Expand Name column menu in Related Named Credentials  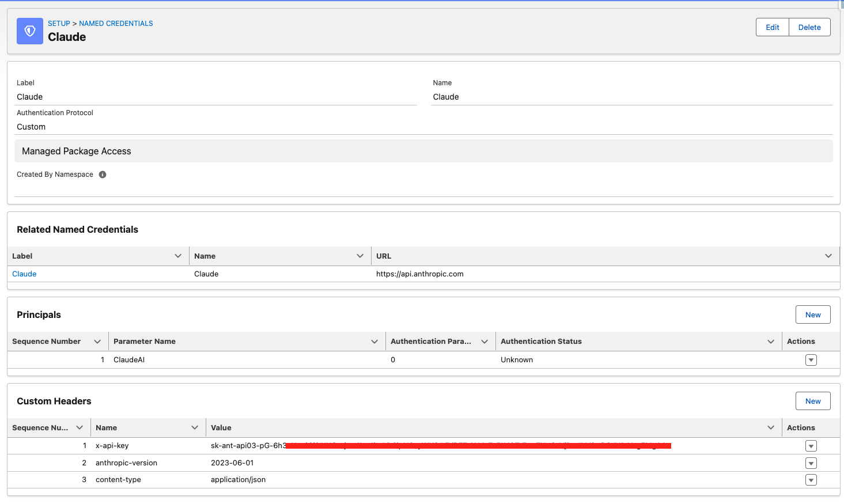click(360, 256)
